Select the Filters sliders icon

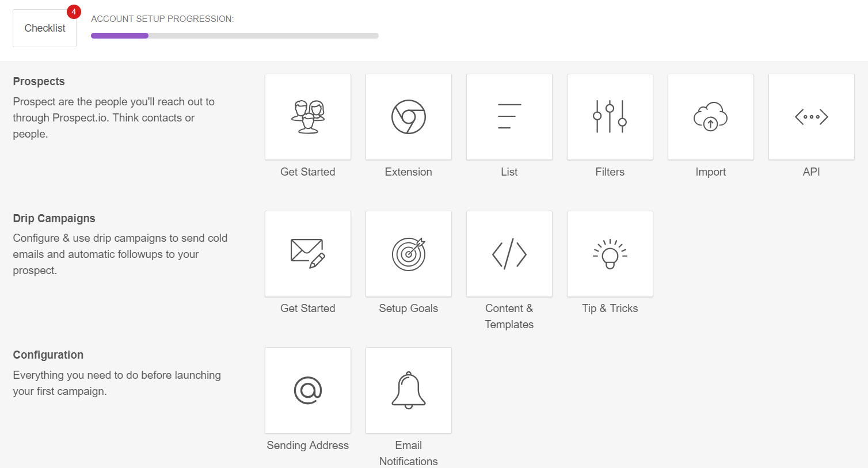[610, 117]
